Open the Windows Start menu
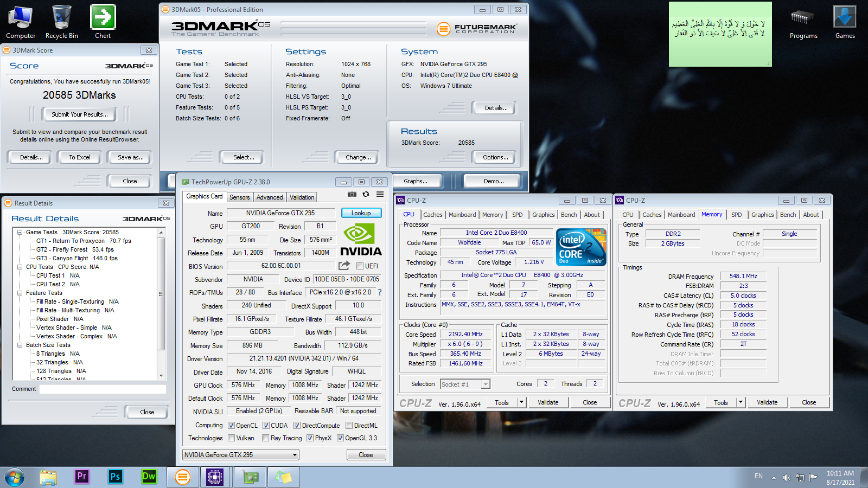Screen dimensions: 868x488 15,477
